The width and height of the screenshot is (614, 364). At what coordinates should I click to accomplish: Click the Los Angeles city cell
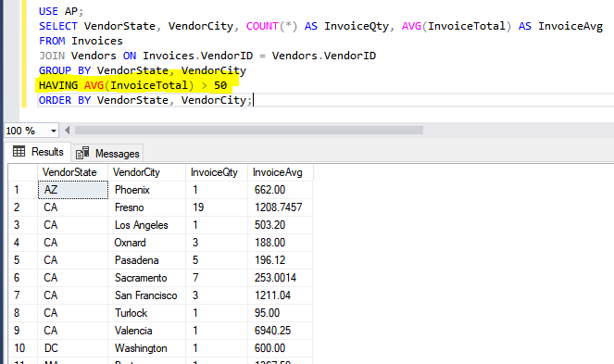(146, 225)
